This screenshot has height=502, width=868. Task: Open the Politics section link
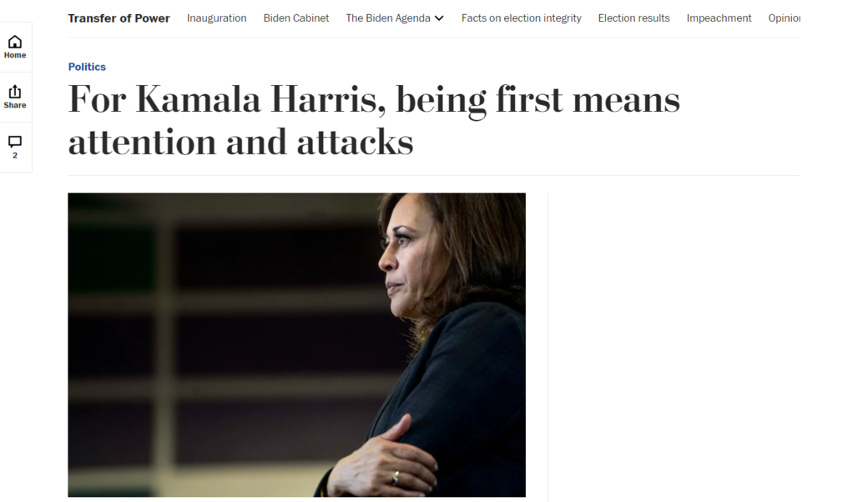pyautogui.click(x=87, y=67)
